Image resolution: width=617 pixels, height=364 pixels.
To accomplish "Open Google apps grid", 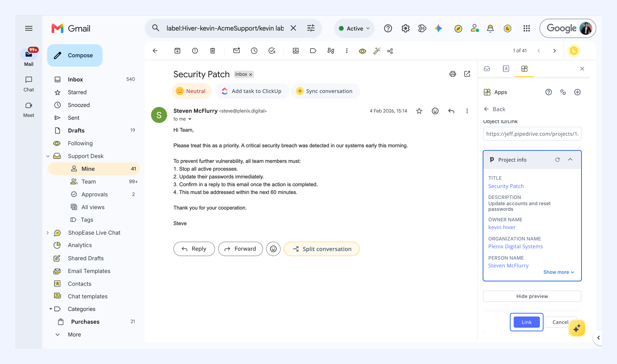I will coord(527,29).
